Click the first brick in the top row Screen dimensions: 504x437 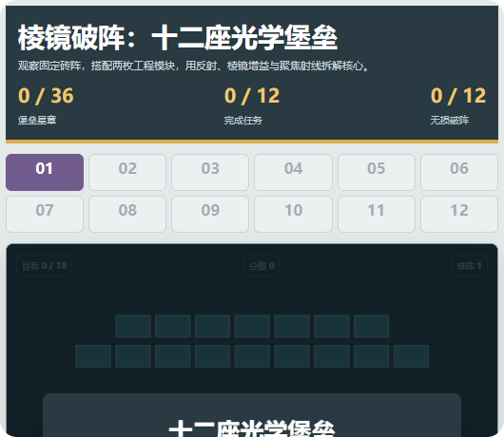click(133, 326)
